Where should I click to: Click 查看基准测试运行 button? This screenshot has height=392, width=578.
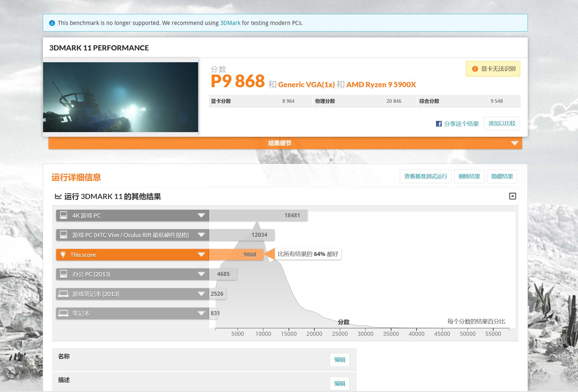point(425,176)
